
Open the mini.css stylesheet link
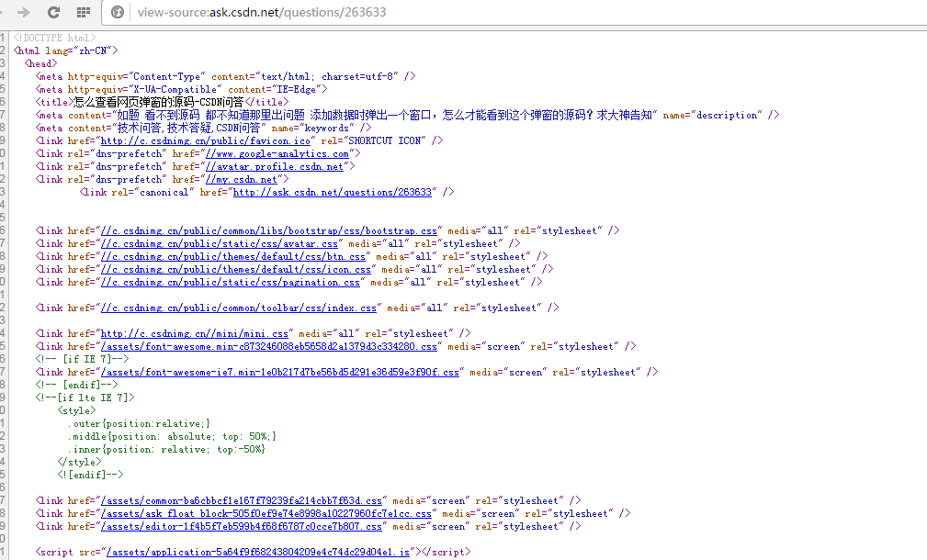pos(195,334)
